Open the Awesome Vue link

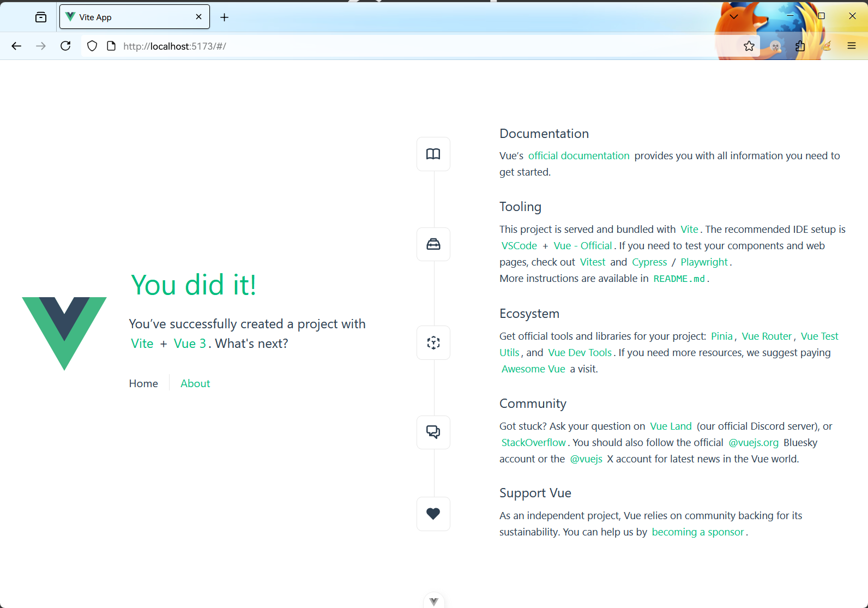pyautogui.click(x=533, y=369)
